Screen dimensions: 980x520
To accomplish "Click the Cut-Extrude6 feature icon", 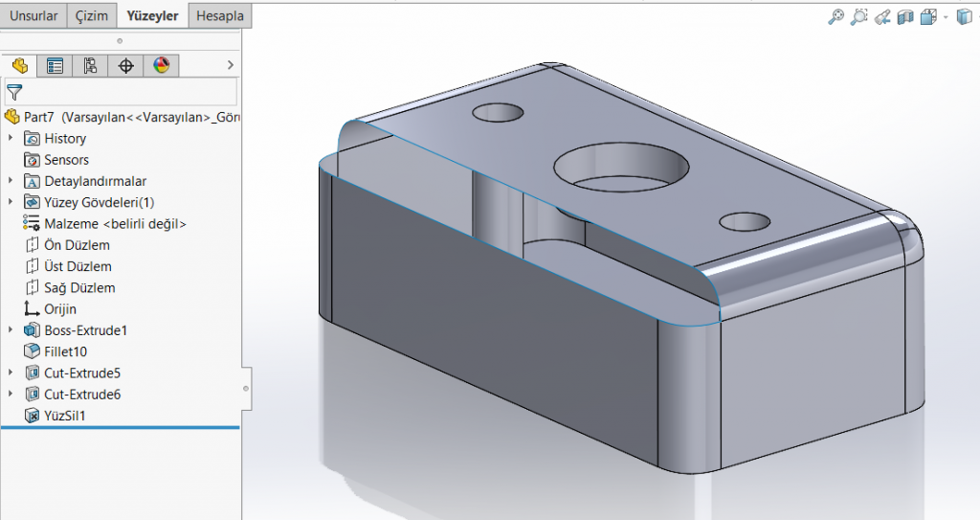I will coord(32,395).
